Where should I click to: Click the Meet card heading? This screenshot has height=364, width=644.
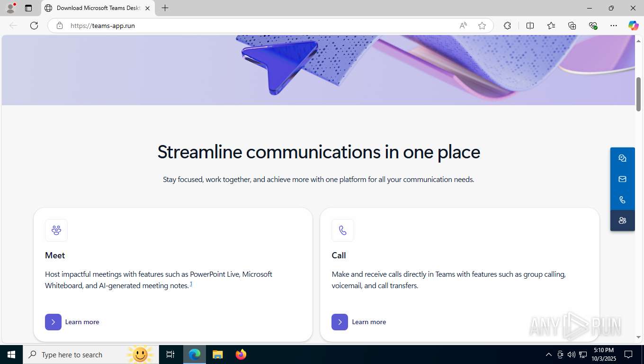coord(55,255)
